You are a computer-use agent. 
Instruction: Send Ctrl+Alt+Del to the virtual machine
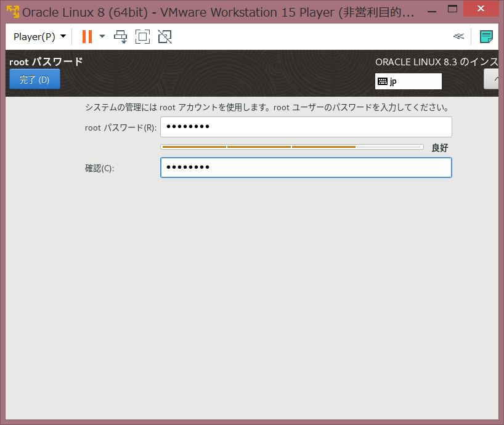point(121,36)
